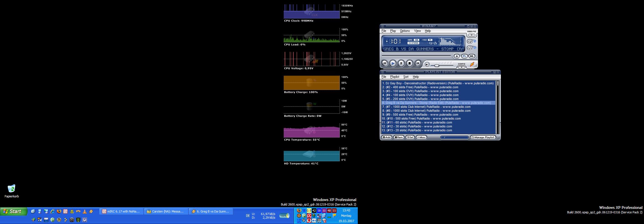Image resolution: width=644 pixels, height=224 pixels.
Task: Click the Show Desktop Quick Launch icon
Action: (33, 211)
